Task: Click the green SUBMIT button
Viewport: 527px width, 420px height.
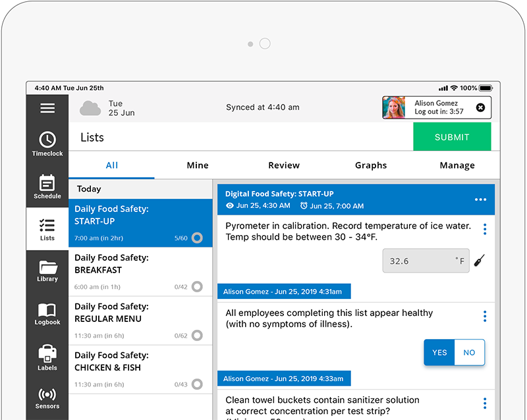Action: point(452,137)
